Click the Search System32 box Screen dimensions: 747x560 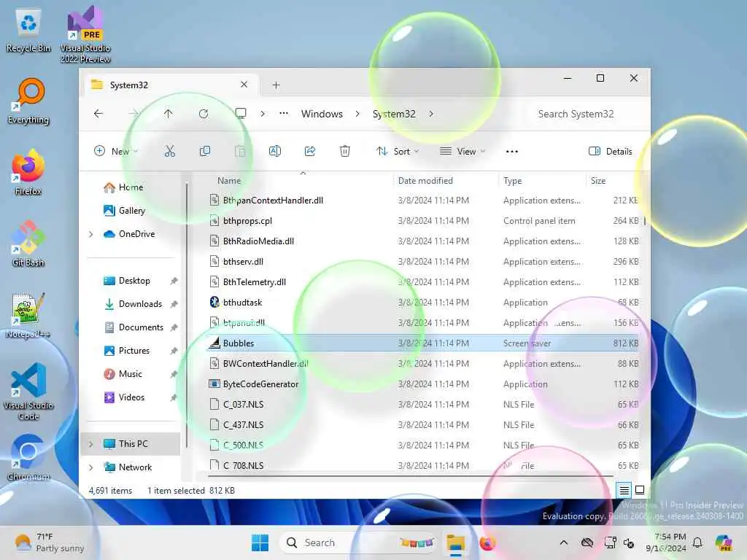586,114
